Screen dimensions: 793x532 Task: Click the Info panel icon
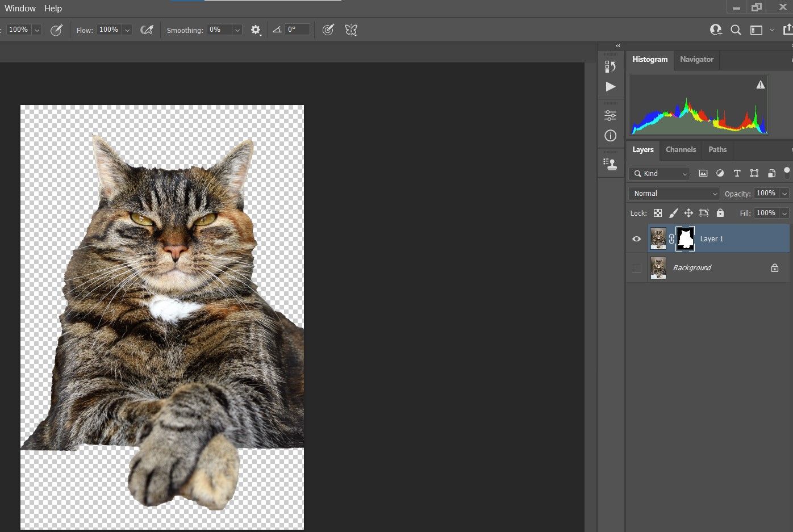click(610, 136)
